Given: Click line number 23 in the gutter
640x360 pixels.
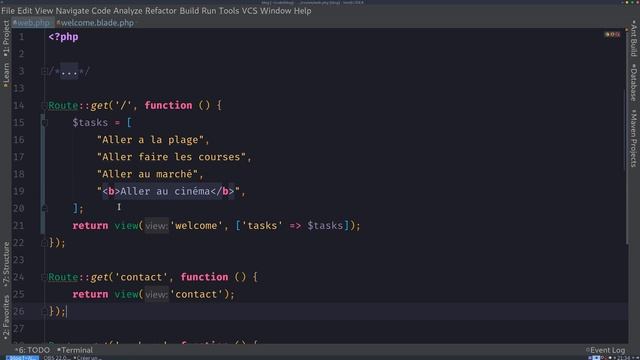Looking at the screenshot, I should [x=19, y=260].
